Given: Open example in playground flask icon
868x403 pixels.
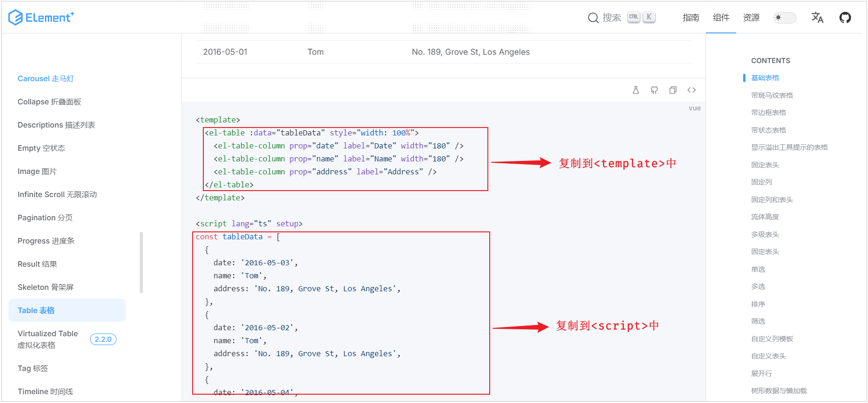Looking at the screenshot, I should (x=635, y=90).
